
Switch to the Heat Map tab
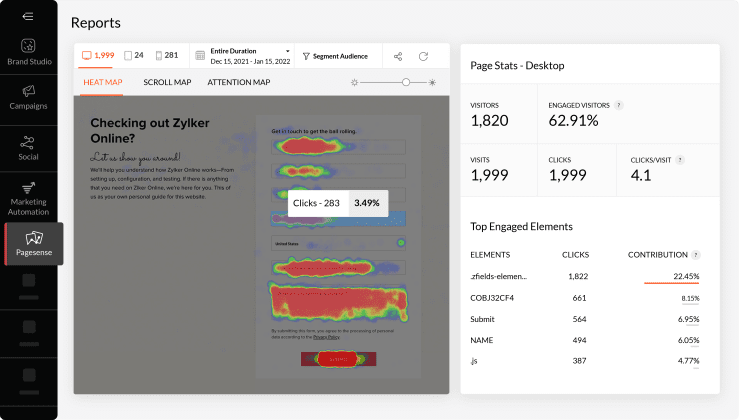tap(103, 82)
